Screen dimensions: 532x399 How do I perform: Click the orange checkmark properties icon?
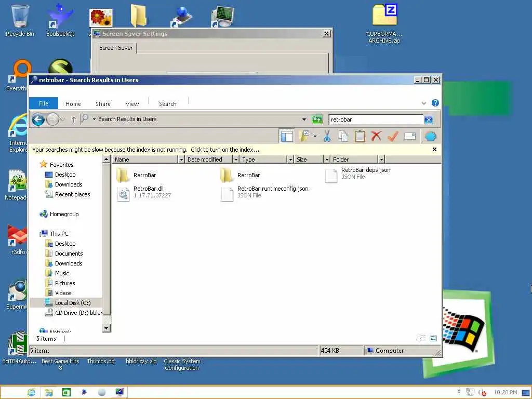coord(393,137)
